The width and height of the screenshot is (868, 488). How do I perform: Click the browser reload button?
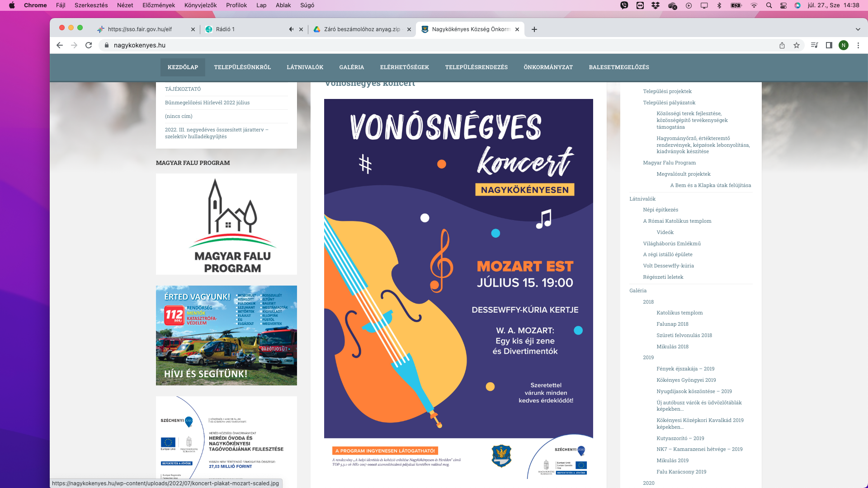[x=89, y=45]
